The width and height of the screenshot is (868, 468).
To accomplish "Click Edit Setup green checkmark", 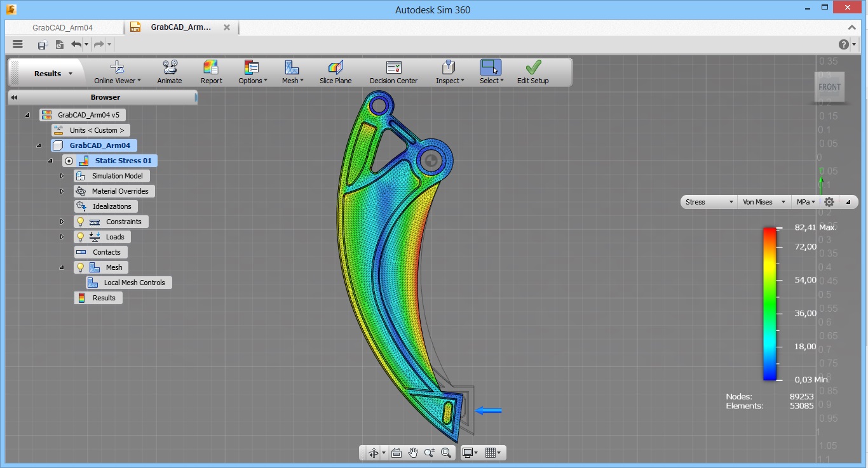I will coord(532,67).
